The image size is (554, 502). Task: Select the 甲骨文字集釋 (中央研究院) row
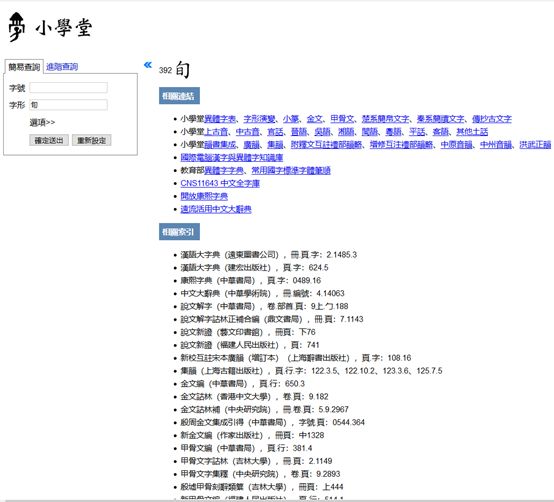tap(260, 474)
